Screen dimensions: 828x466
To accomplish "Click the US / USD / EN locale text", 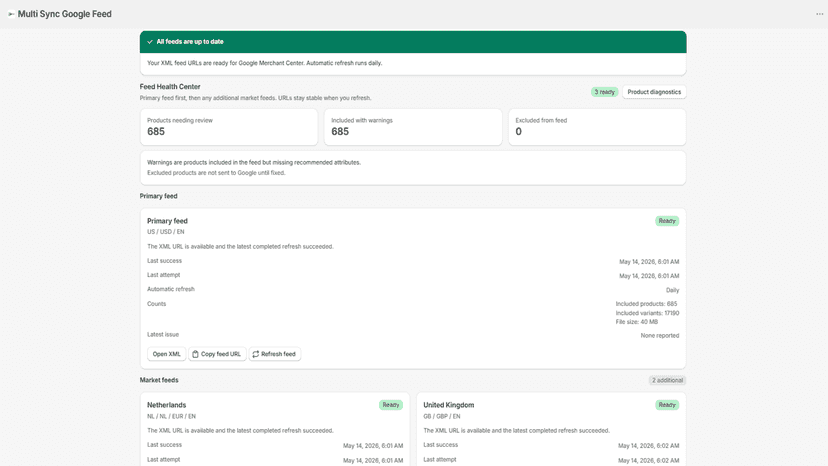I will (165, 232).
